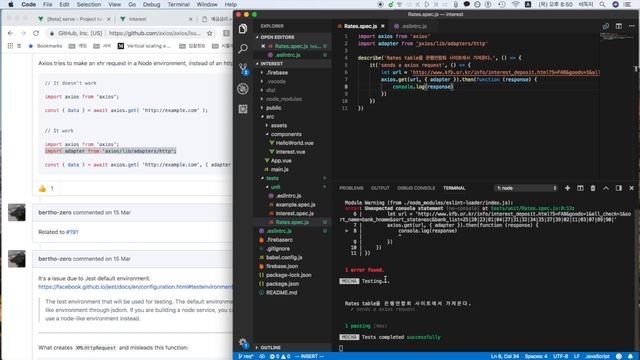The width and height of the screenshot is (640, 360).
Task: Kill terminal with the trash icon
Action: pos(593,188)
